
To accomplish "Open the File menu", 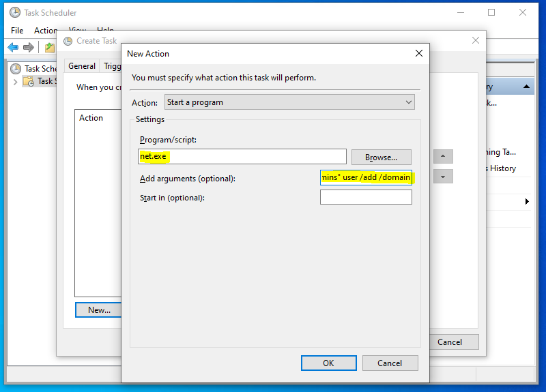I will (x=17, y=31).
